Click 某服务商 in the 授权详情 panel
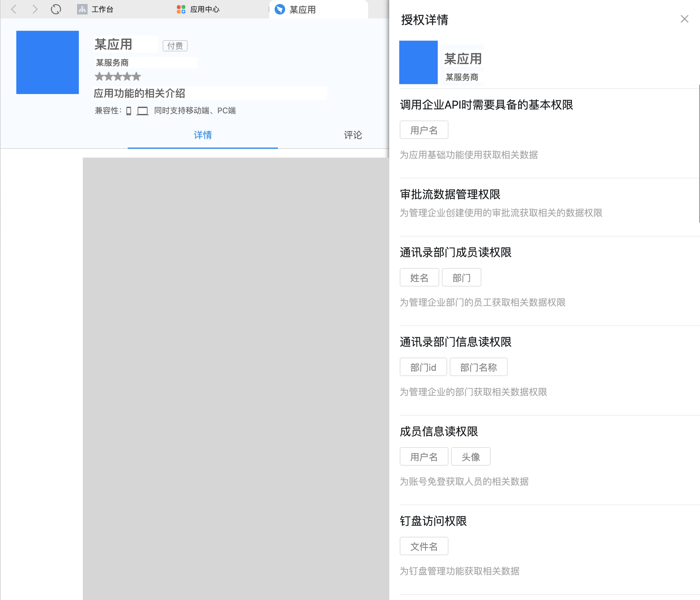The width and height of the screenshot is (700, 600). (x=462, y=77)
